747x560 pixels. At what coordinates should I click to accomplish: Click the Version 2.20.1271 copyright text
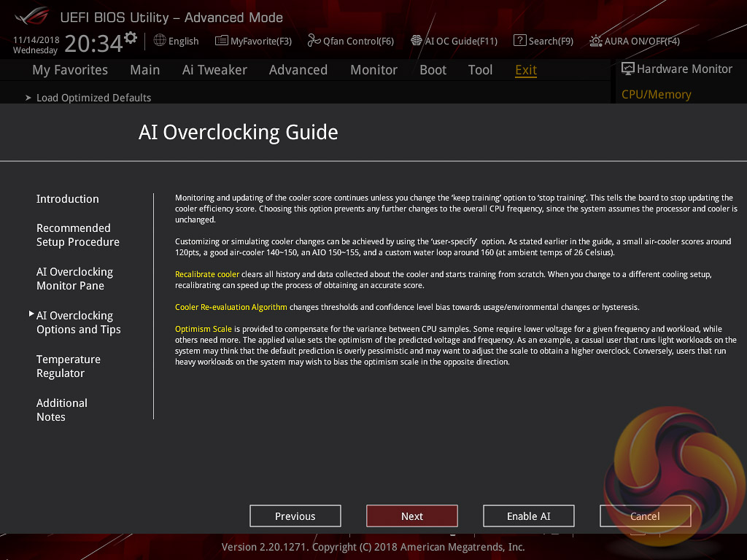373,547
